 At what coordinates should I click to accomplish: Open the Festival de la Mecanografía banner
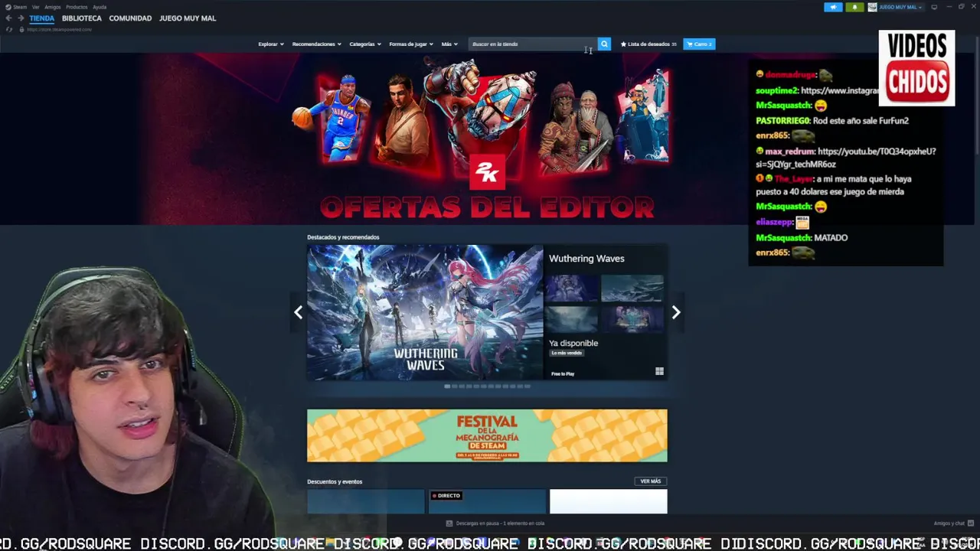pos(487,435)
